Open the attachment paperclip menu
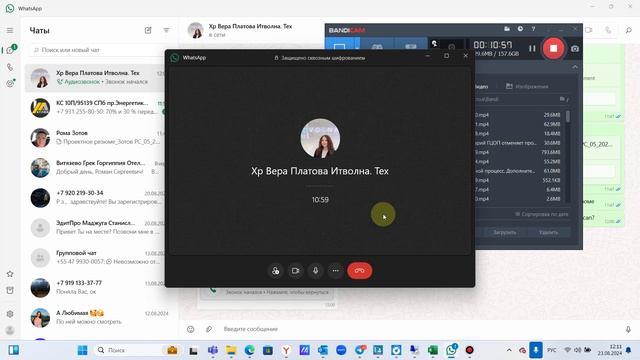This screenshot has width=640, height=360. click(x=209, y=329)
